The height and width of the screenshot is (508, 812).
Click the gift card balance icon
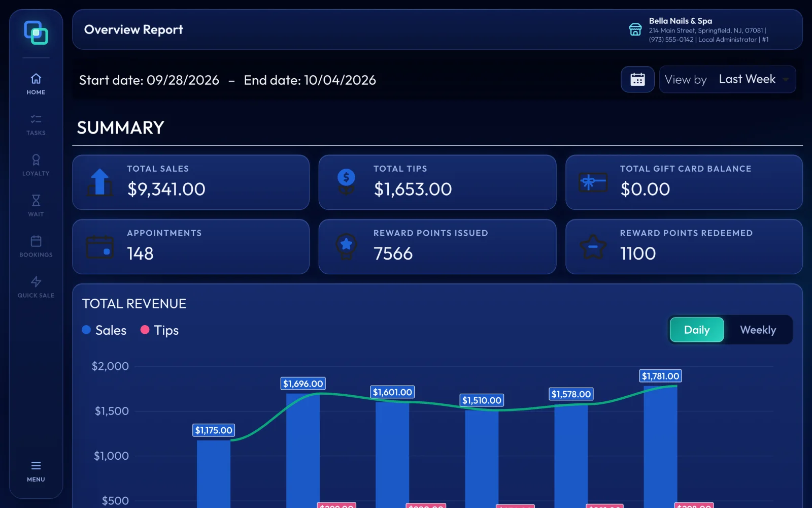pyautogui.click(x=593, y=182)
